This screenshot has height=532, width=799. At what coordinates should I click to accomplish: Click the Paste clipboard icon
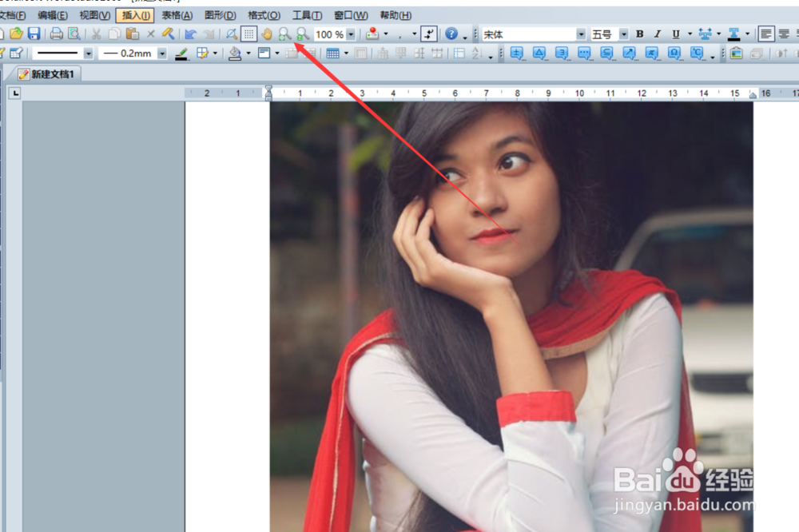[133, 34]
